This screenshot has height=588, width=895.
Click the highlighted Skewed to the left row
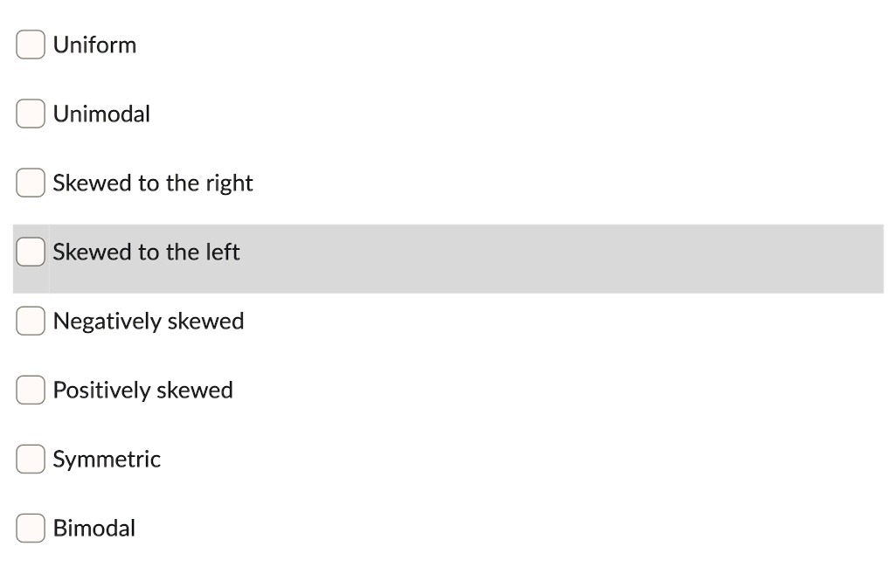[437, 258]
